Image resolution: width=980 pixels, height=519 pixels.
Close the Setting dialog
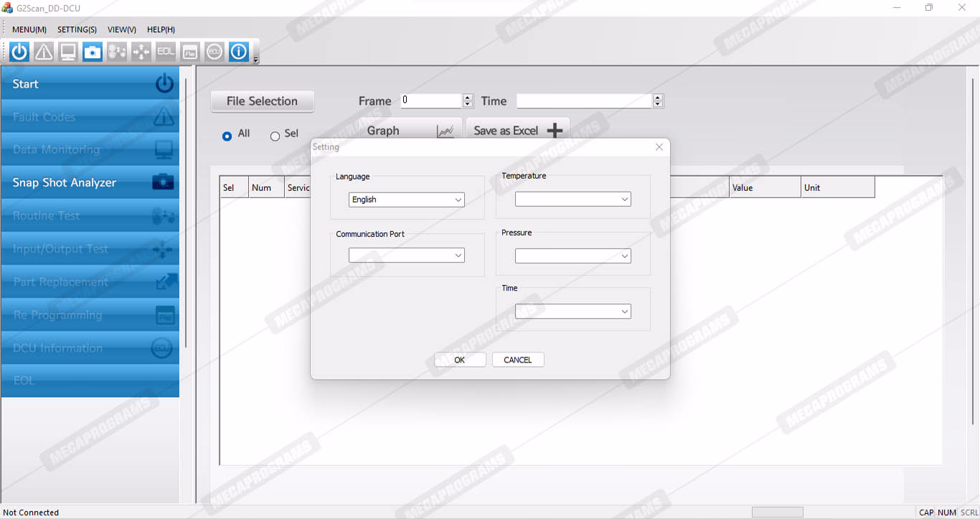click(x=659, y=147)
